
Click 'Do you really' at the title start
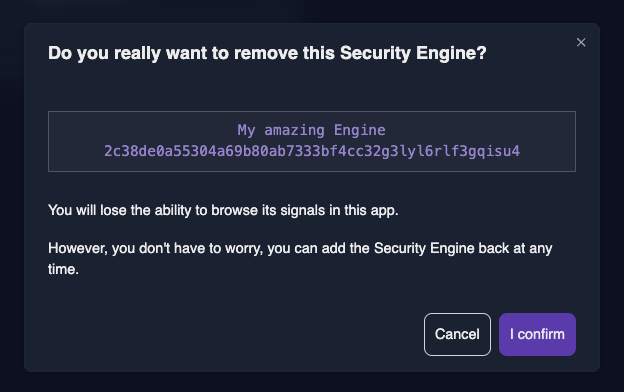pos(104,53)
